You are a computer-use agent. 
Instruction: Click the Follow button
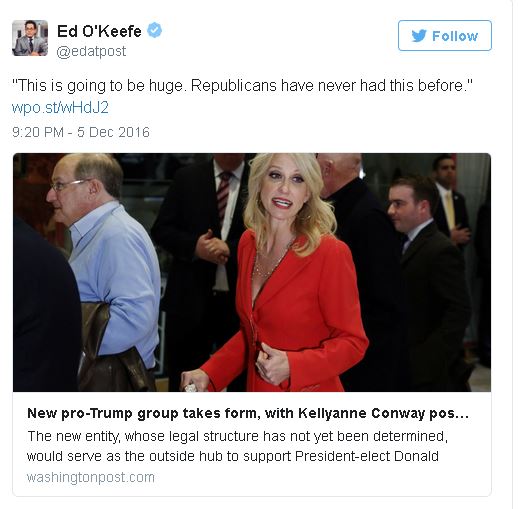point(445,35)
